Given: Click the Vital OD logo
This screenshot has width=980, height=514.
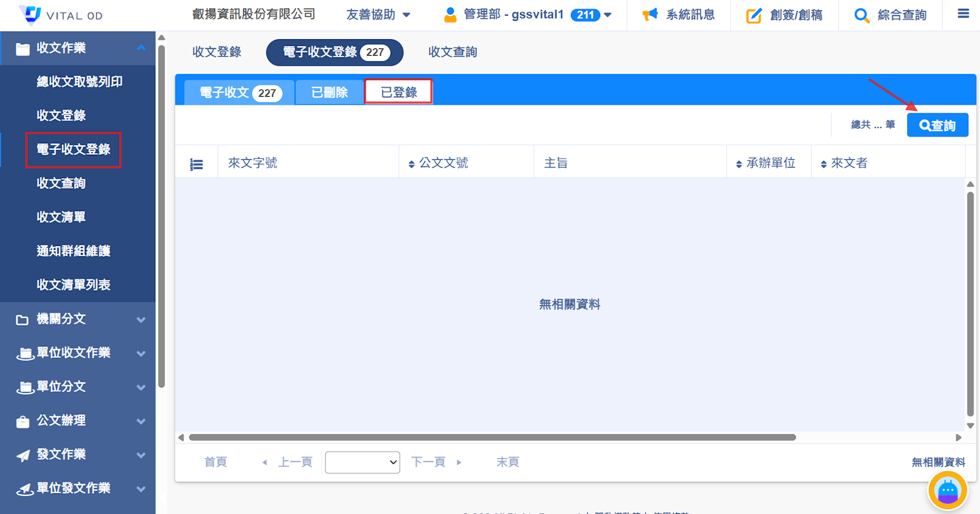Looking at the screenshot, I should pos(61,15).
